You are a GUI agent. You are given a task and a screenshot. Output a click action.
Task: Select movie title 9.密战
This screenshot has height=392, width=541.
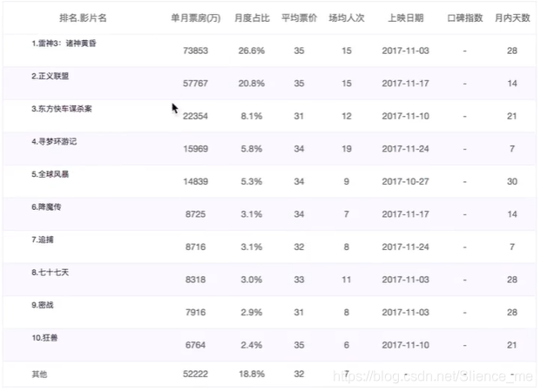pos(43,305)
